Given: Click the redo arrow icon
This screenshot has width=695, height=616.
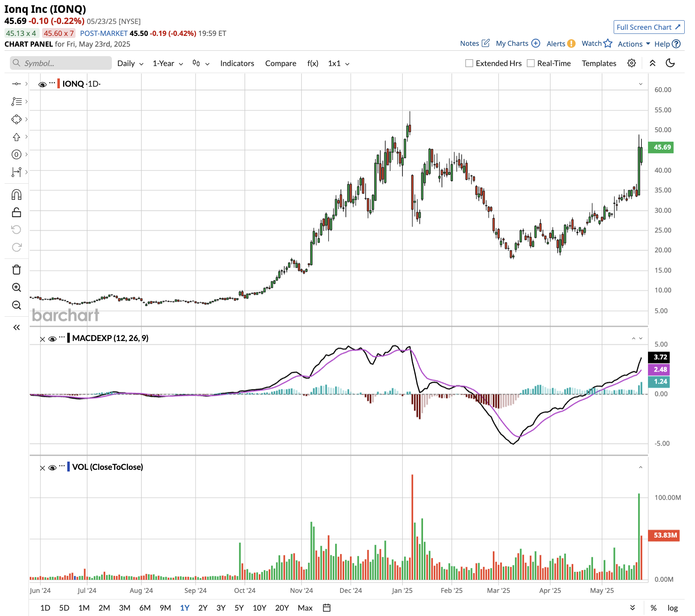Looking at the screenshot, I should [16, 247].
